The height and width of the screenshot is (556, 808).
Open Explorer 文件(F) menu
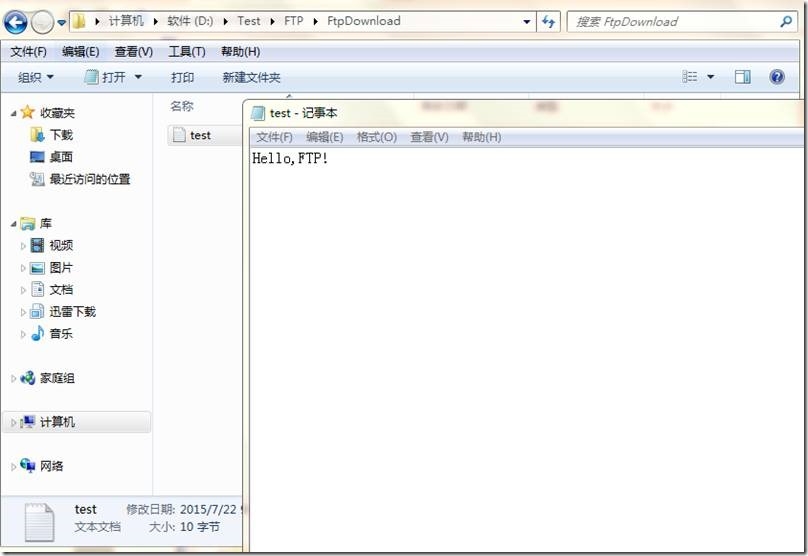click(28, 52)
